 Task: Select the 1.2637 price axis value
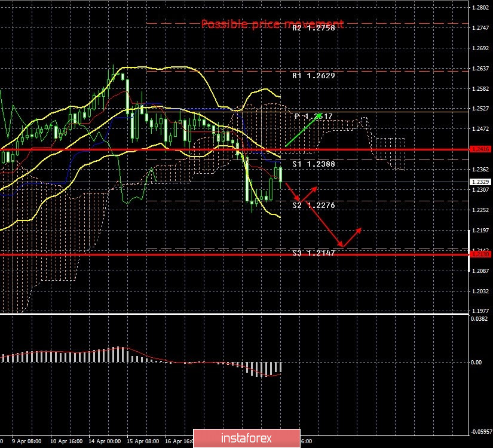point(480,69)
